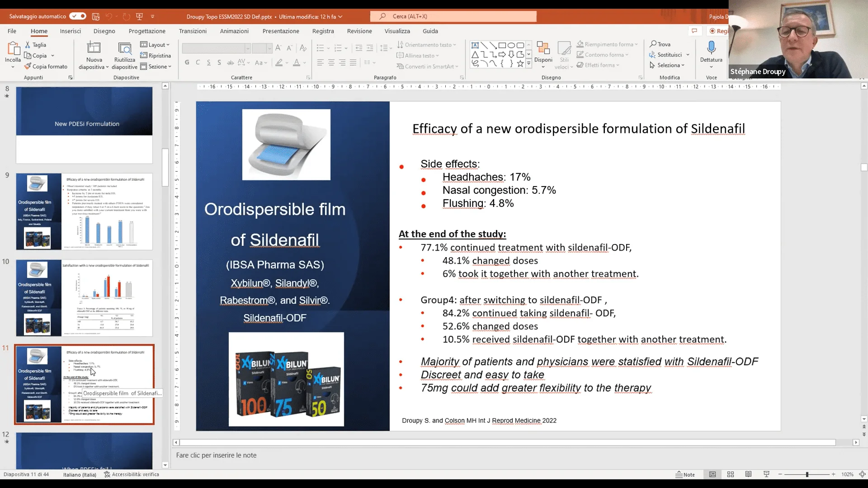
Task: Click the Note button in status bar
Action: point(685,474)
